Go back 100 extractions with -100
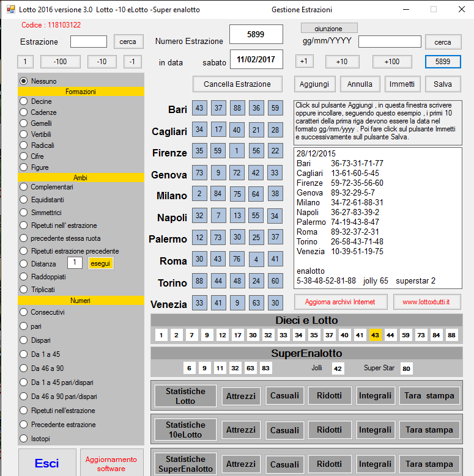 point(60,62)
